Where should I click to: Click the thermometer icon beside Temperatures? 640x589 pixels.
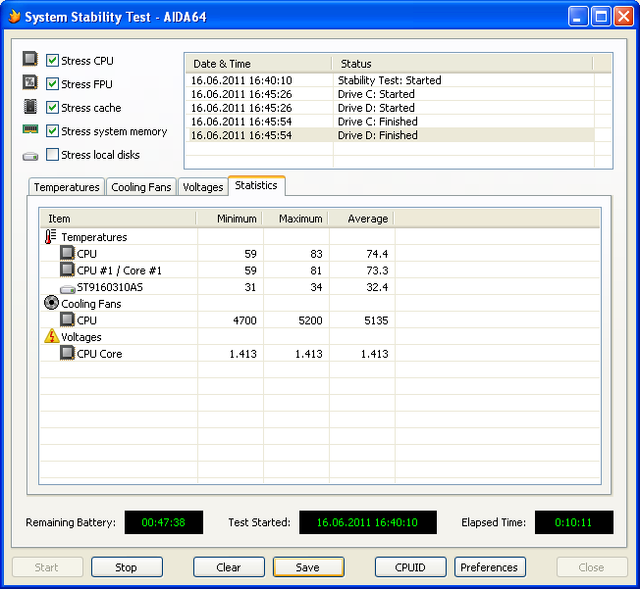click(x=52, y=237)
